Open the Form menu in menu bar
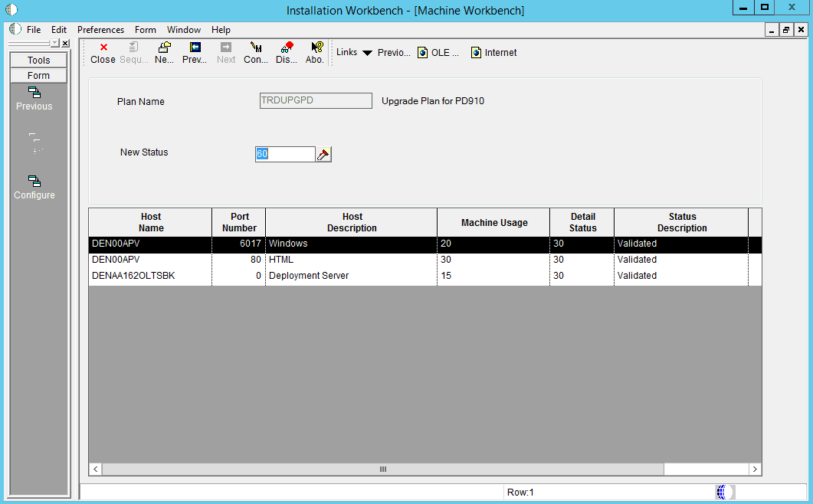 point(145,30)
